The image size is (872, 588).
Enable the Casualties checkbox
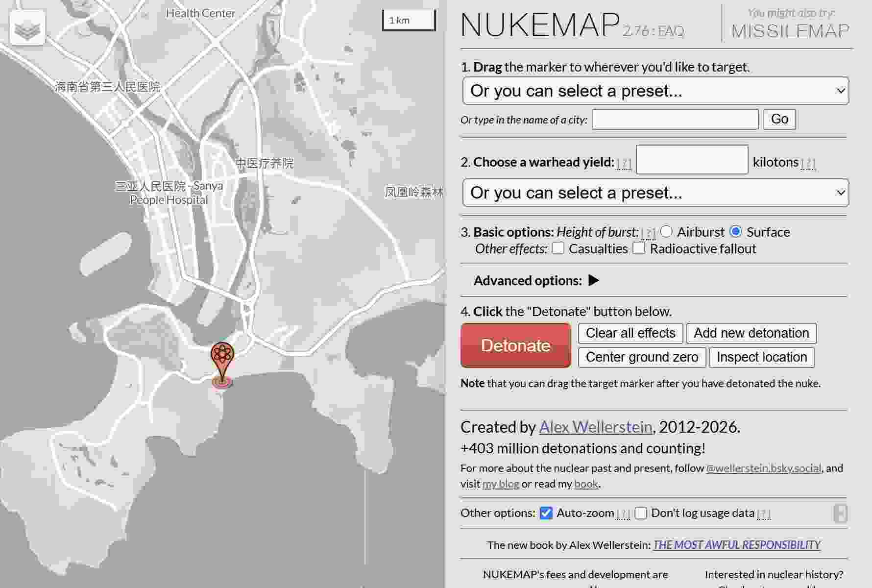pos(558,248)
